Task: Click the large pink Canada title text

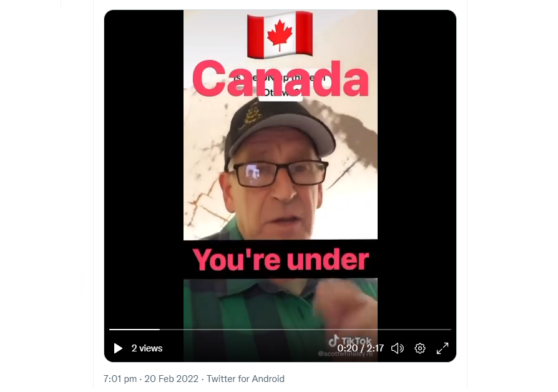Action: pyautogui.click(x=280, y=79)
